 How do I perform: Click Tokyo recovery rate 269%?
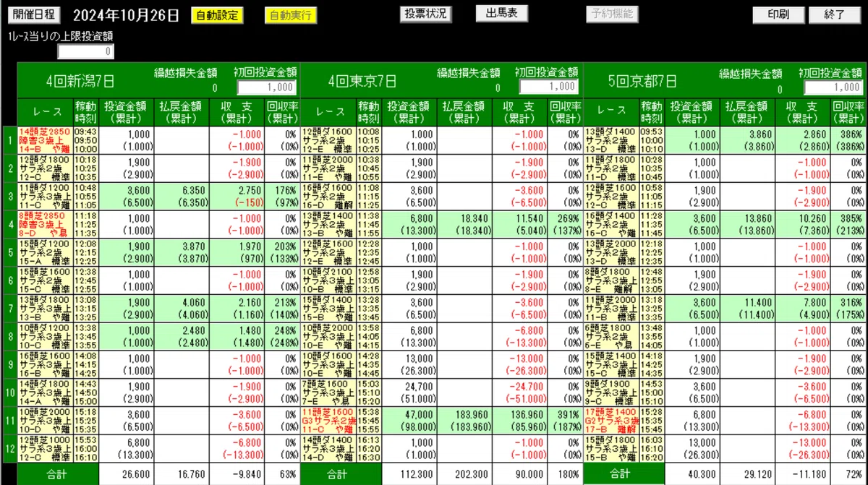[x=564, y=224]
